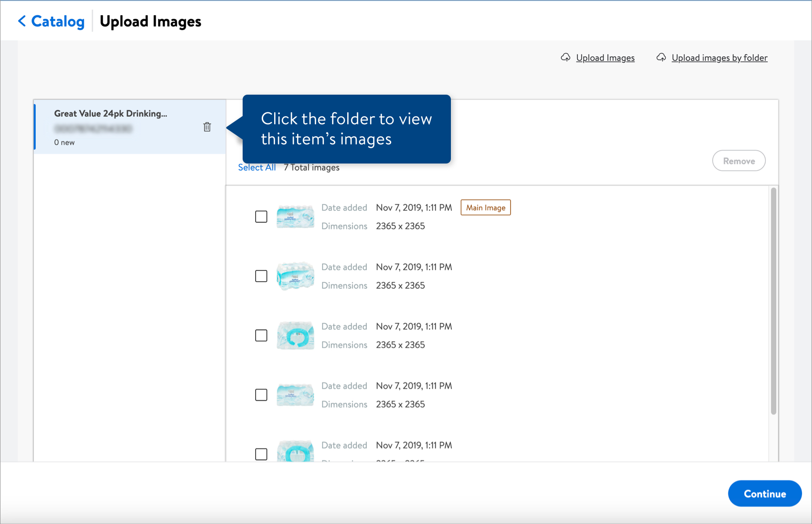Click the Remove button

tap(738, 161)
